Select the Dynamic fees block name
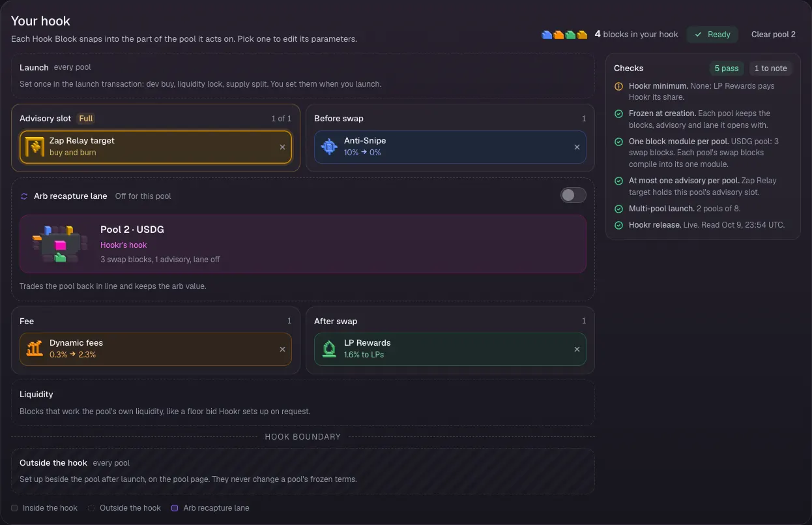This screenshot has width=812, height=525. point(76,343)
